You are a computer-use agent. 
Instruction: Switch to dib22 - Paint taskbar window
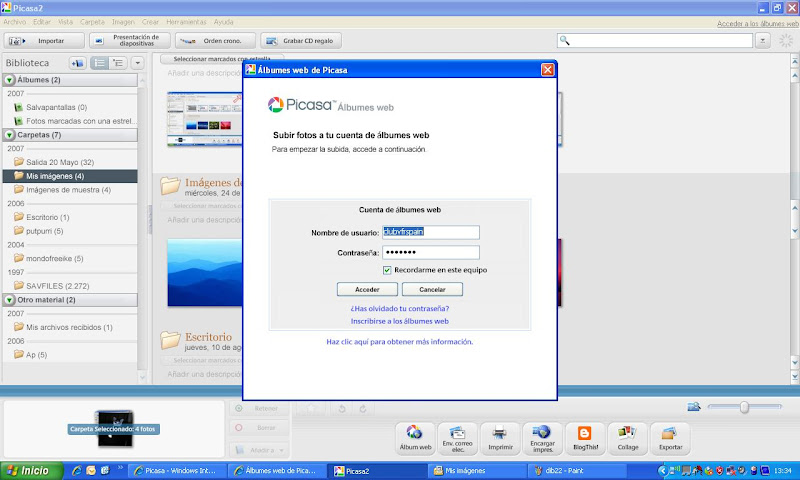[x=578, y=471]
